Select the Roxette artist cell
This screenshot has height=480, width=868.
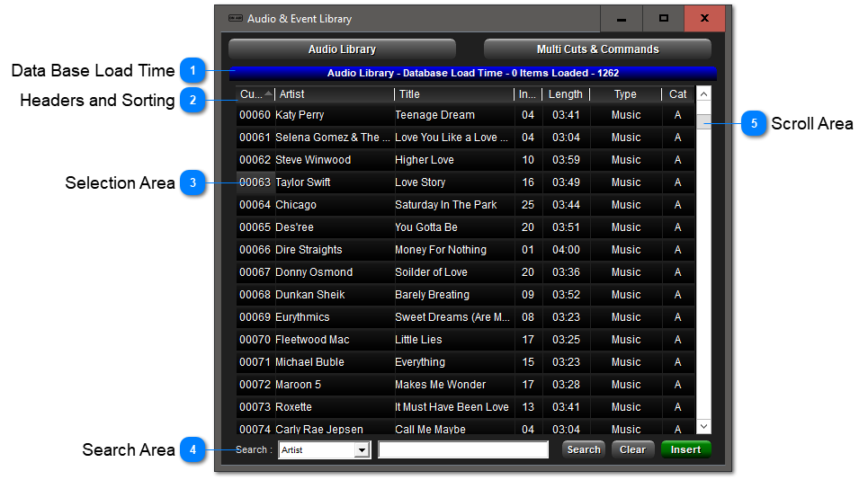coord(334,407)
